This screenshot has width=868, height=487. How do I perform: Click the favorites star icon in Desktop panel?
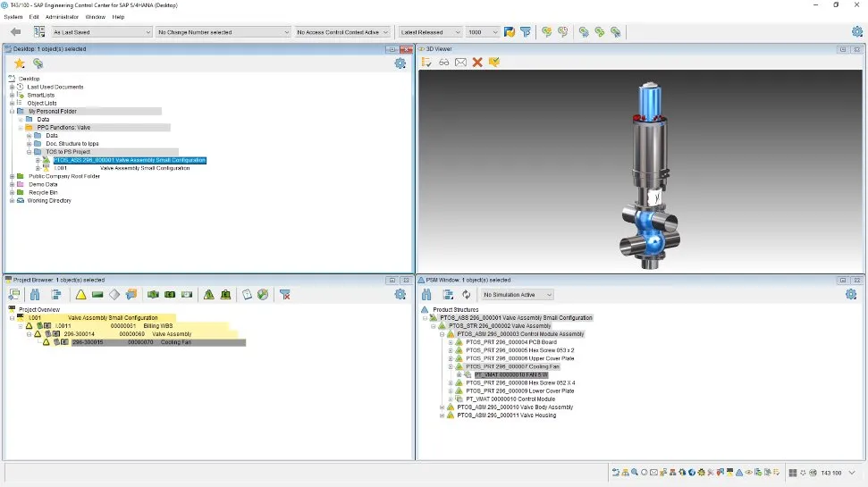(19, 63)
